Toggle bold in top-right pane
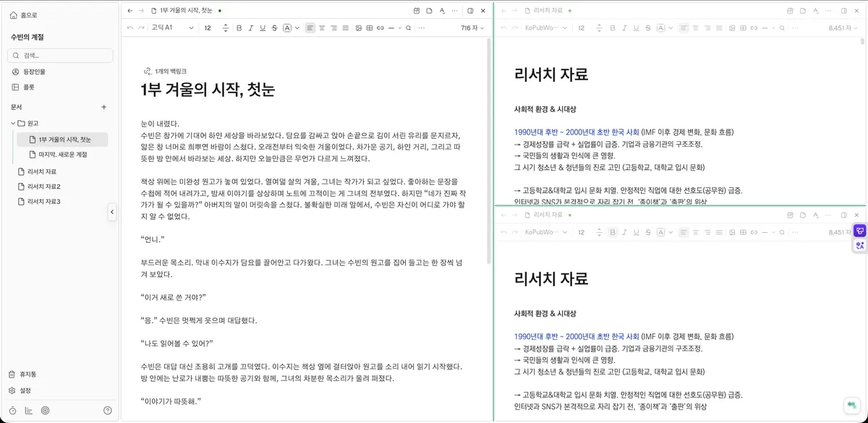The image size is (868, 423). coord(613,28)
